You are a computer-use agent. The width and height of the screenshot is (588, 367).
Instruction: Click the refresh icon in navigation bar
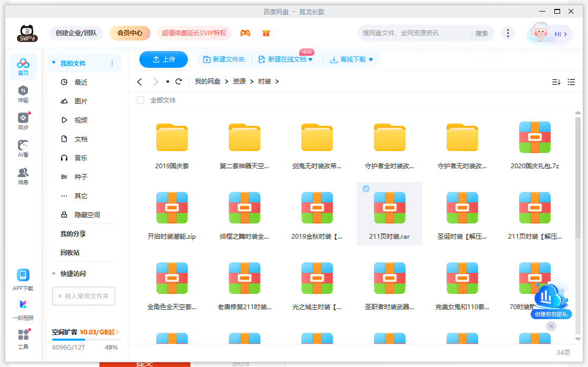point(179,81)
